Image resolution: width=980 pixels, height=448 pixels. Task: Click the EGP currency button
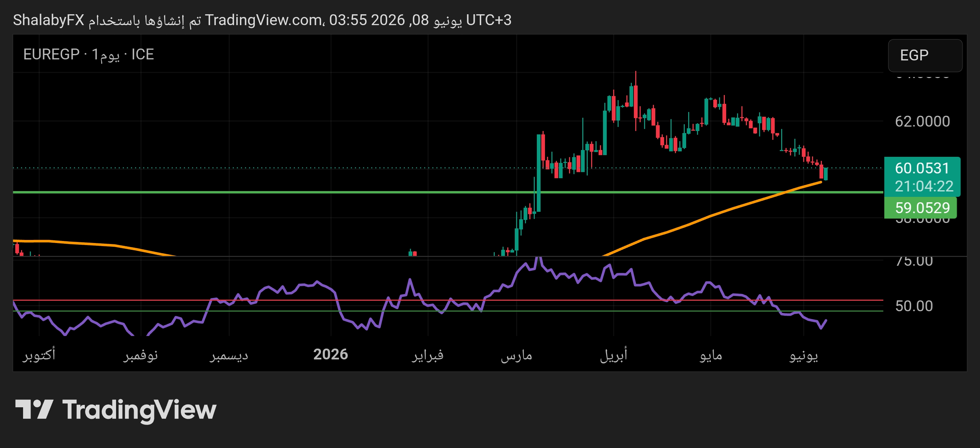925,55
